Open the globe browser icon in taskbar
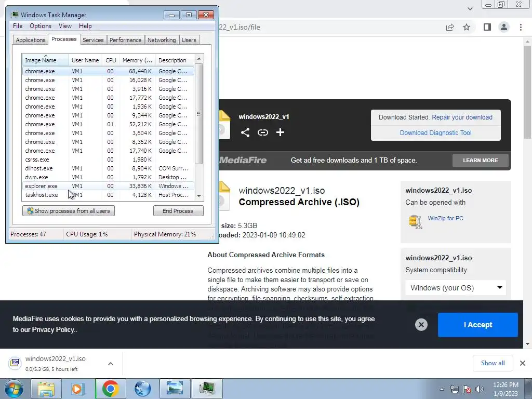This screenshot has height=399, width=532. tap(142, 389)
